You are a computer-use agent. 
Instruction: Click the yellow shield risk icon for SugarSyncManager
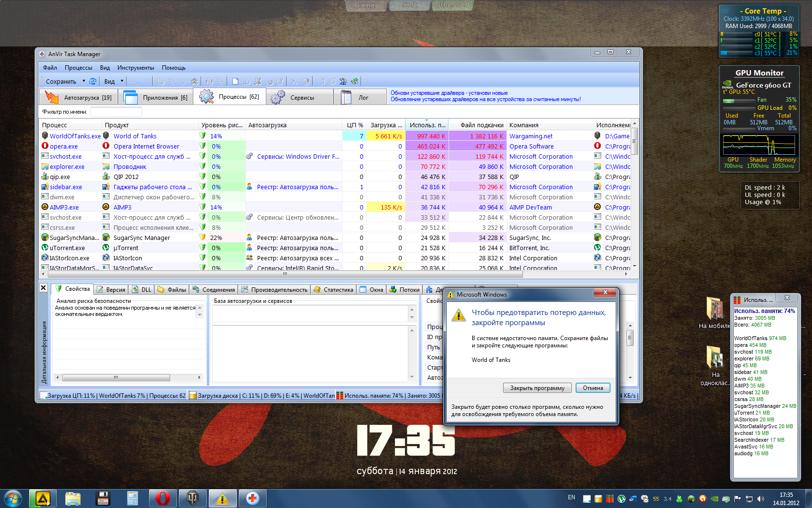[203, 238]
